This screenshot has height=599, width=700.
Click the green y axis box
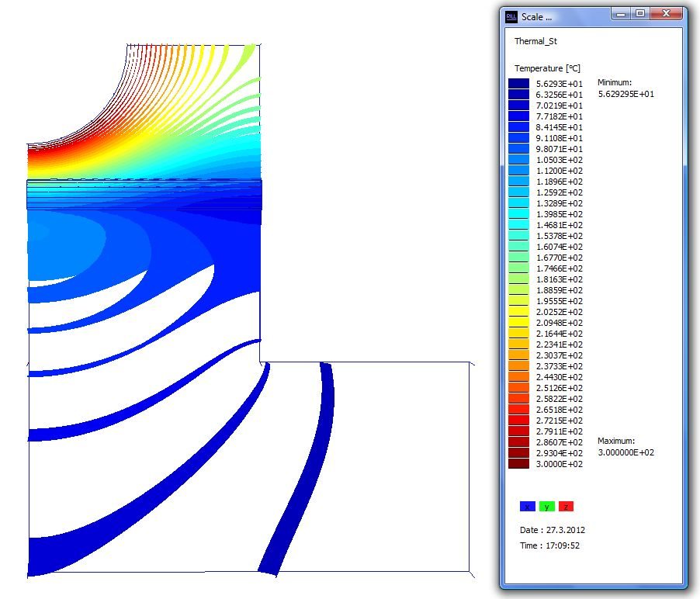click(547, 507)
